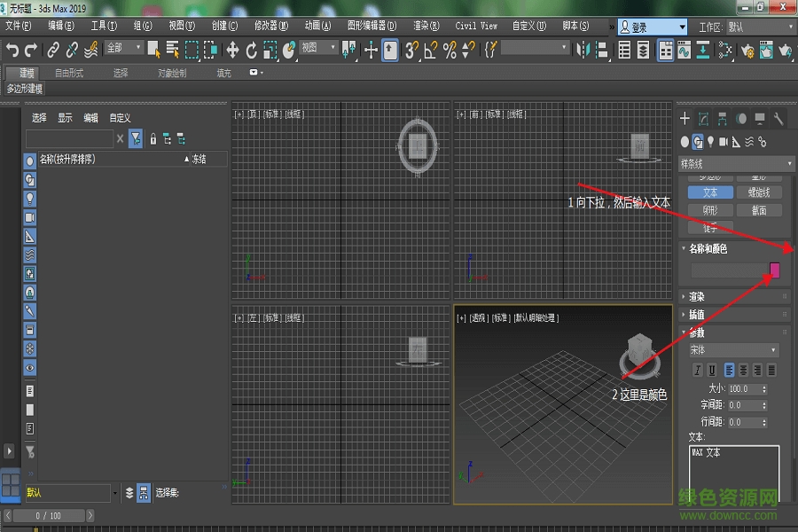The height and width of the screenshot is (532, 798).
Task: Open the 宋体 font dropdown
Action: coord(734,350)
